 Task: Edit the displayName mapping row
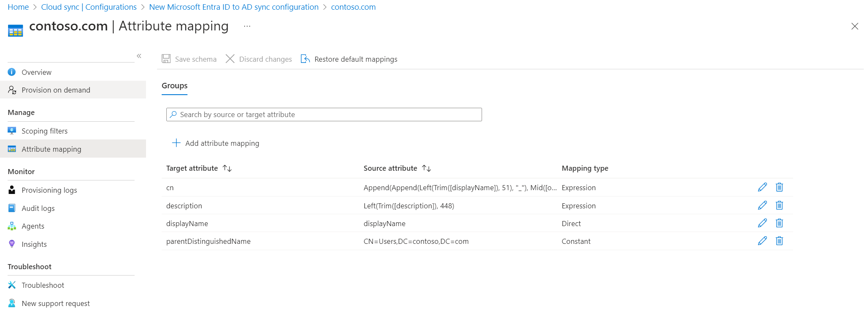pyautogui.click(x=762, y=223)
